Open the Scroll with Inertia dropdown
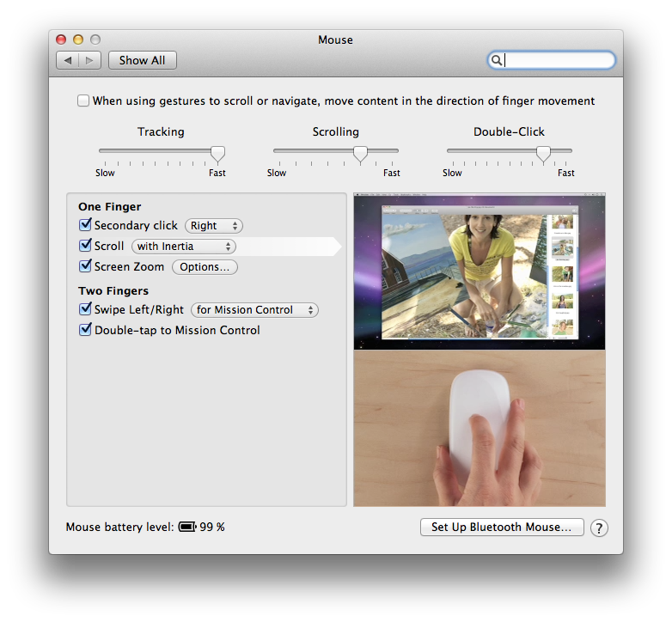Screen dimensions: 672x622 (x=183, y=247)
